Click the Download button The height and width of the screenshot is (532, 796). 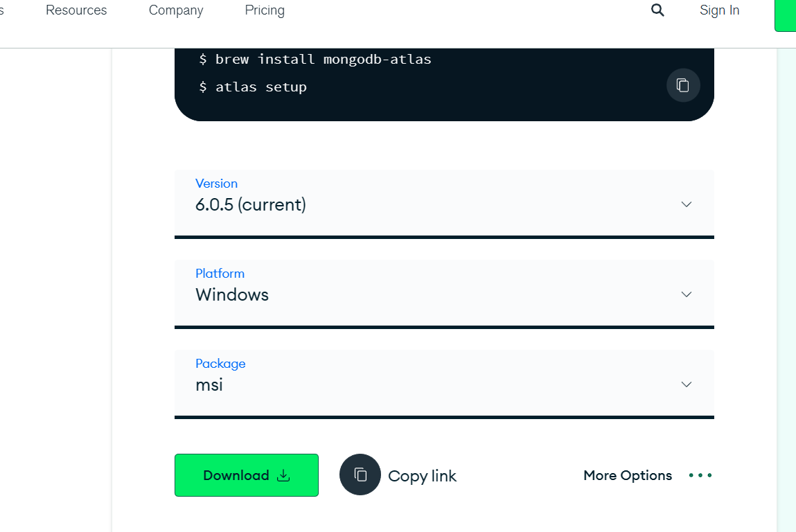click(x=246, y=475)
